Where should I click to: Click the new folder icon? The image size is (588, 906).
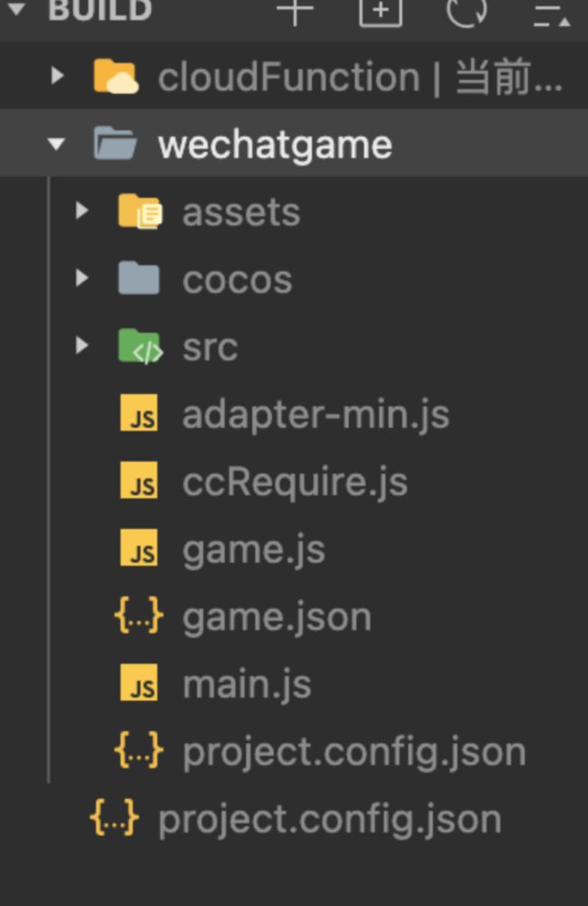point(381,10)
